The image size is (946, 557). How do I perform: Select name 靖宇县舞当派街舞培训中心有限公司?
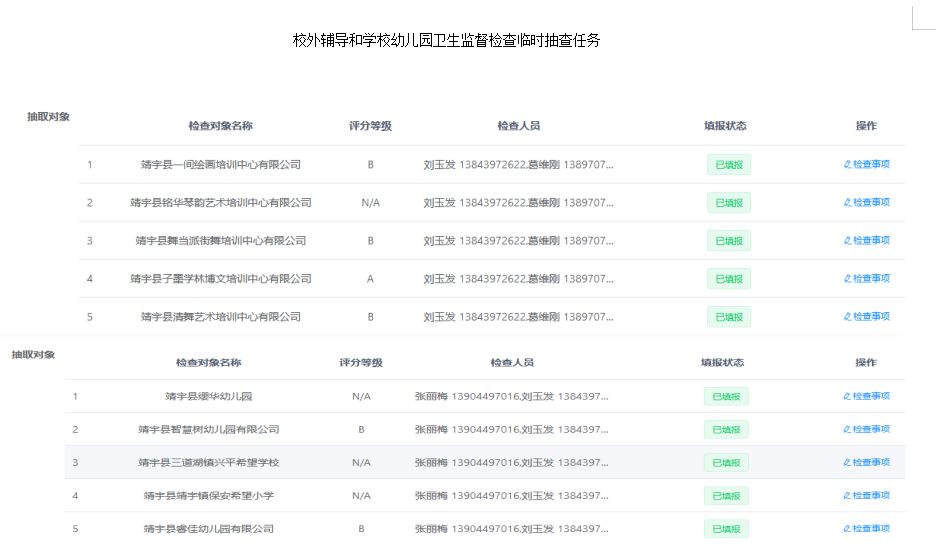coord(221,241)
